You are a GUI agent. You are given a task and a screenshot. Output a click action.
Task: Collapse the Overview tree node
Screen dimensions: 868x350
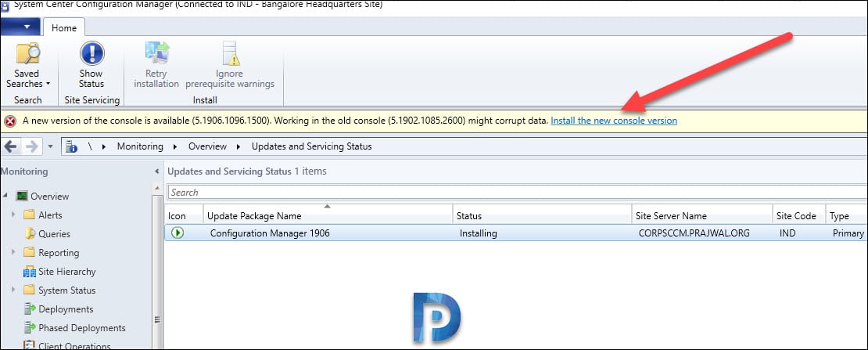coord(5,196)
